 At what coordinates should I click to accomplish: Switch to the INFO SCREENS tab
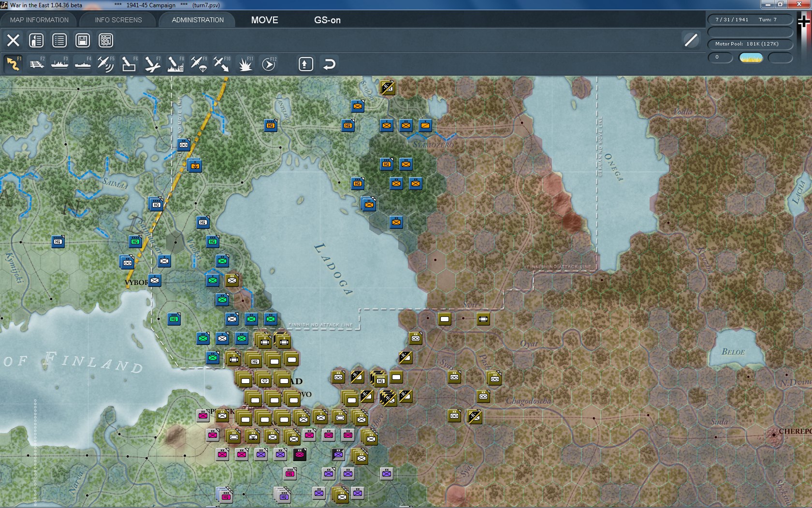coord(118,20)
